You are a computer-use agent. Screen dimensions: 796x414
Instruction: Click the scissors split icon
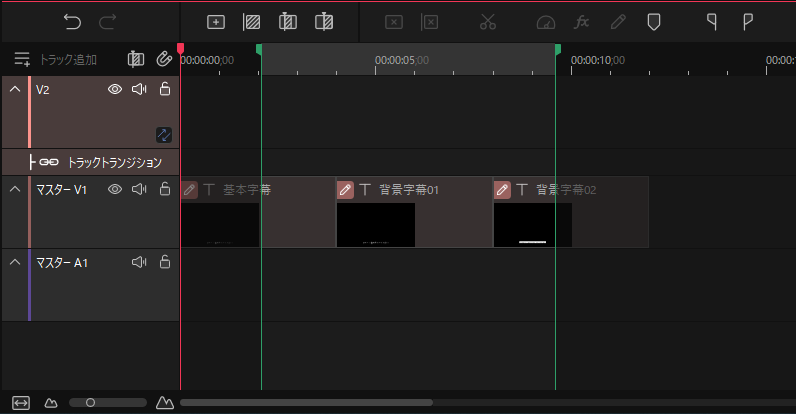click(x=487, y=21)
